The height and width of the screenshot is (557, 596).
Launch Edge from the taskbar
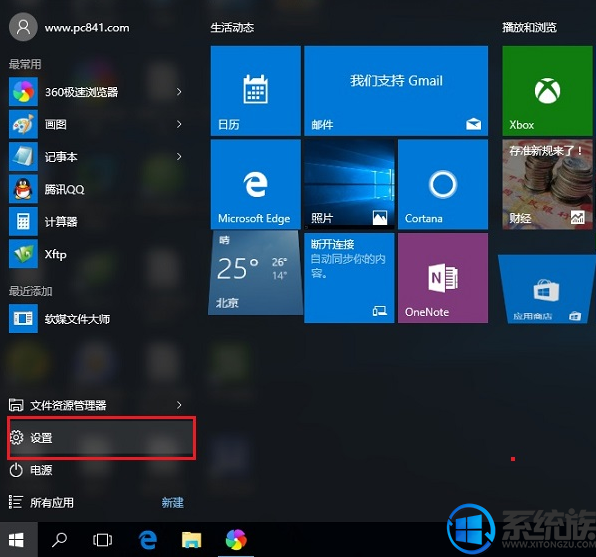tap(147, 540)
